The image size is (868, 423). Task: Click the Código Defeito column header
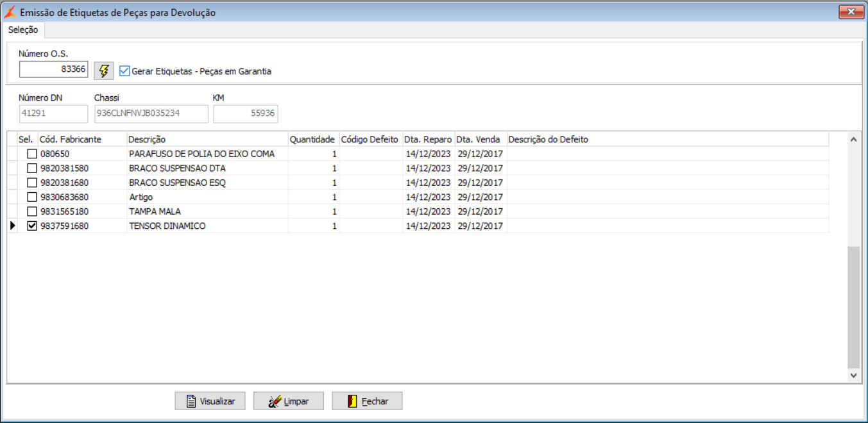(x=371, y=139)
